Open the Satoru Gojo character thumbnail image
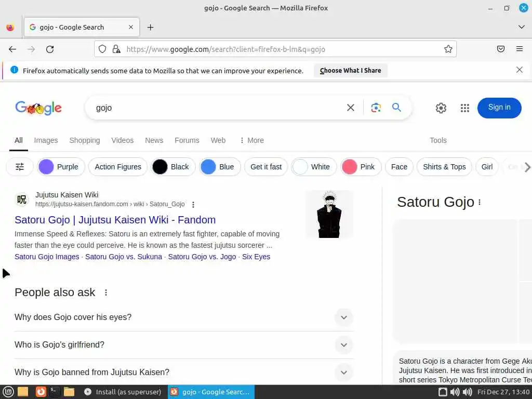 [329, 214]
